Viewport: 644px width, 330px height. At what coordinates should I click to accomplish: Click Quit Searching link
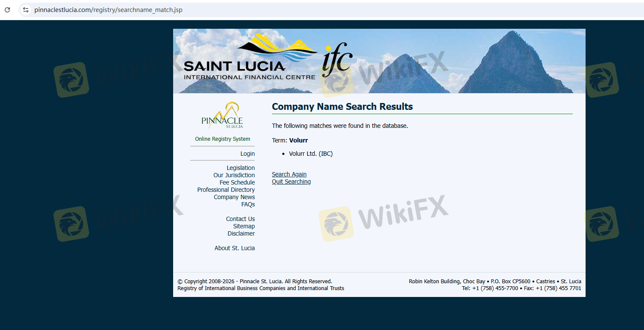[291, 182]
